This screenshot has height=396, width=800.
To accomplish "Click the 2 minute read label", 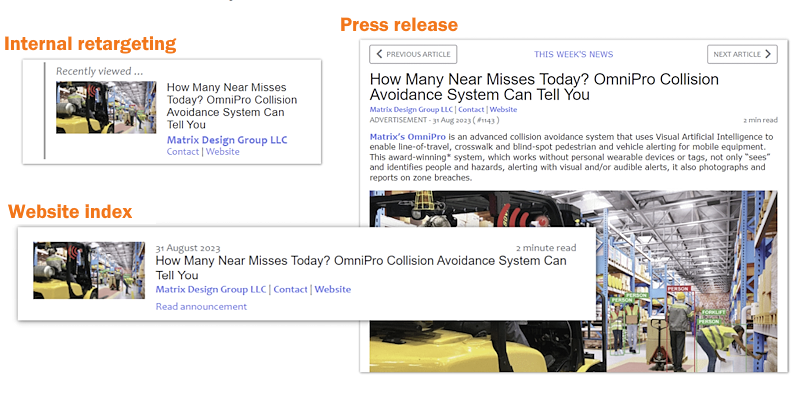I will (546, 248).
